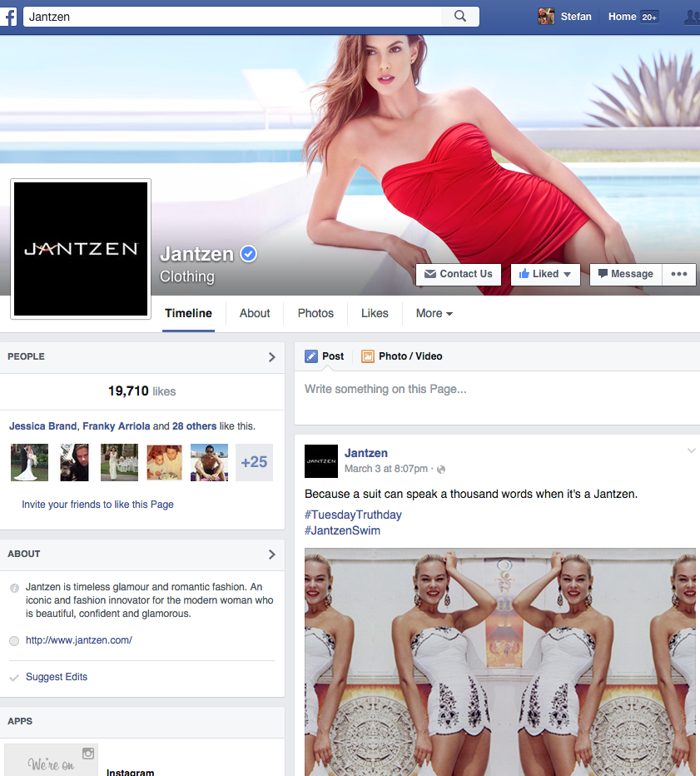700x776 pixels.
Task: Click the 28 others link
Action: pos(195,426)
